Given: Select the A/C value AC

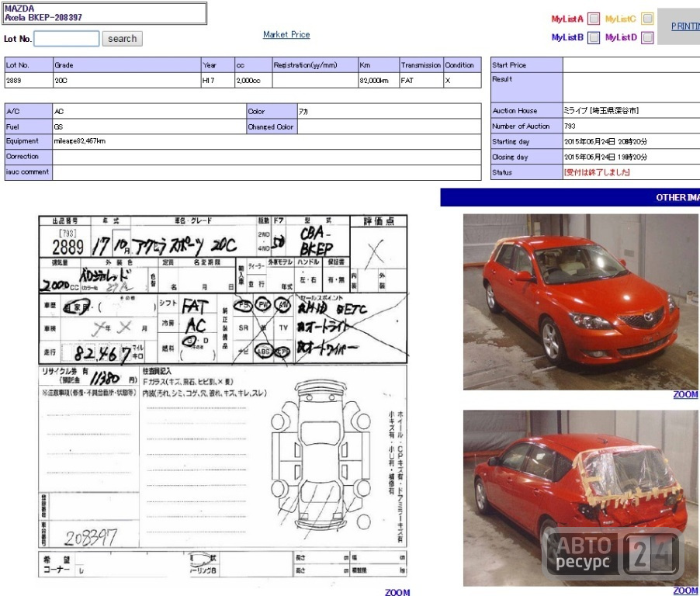Looking at the screenshot, I should pos(58,112).
